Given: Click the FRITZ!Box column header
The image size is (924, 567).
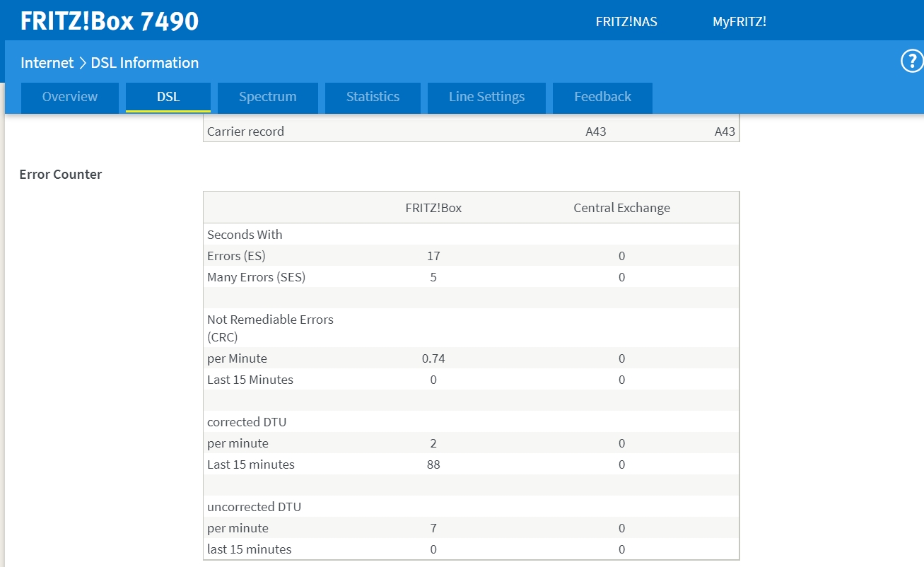Looking at the screenshot, I should pyautogui.click(x=433, y=208).
